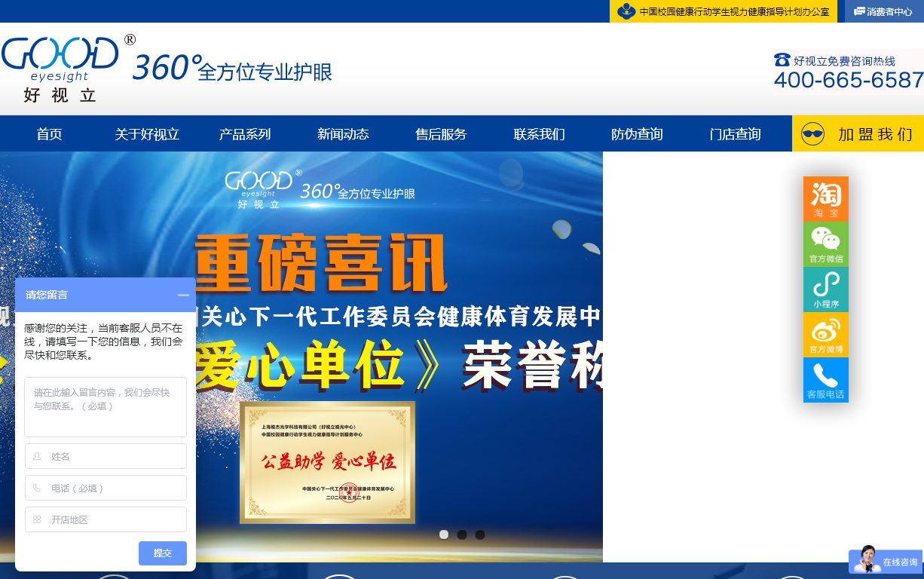924x579 pixels.
Task: Click the yellow banner's blue emblem icon
Action: click(626, 11)
